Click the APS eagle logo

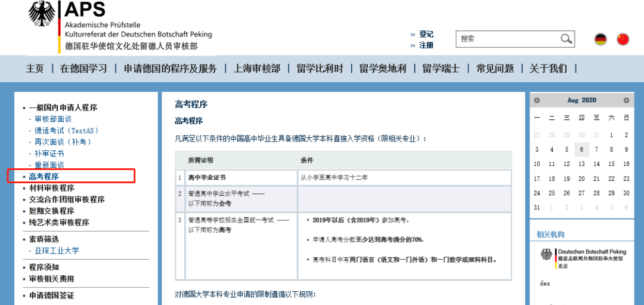pos(42,13)
